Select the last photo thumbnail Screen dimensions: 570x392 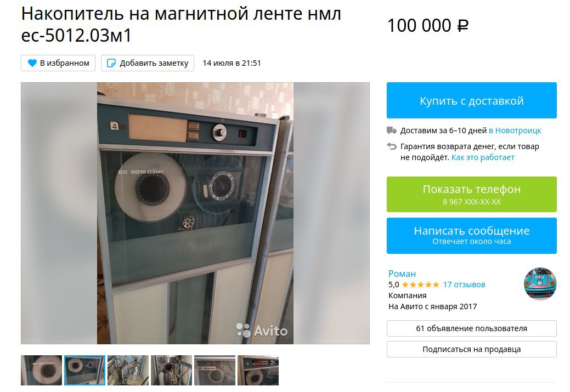coord(258,370)
